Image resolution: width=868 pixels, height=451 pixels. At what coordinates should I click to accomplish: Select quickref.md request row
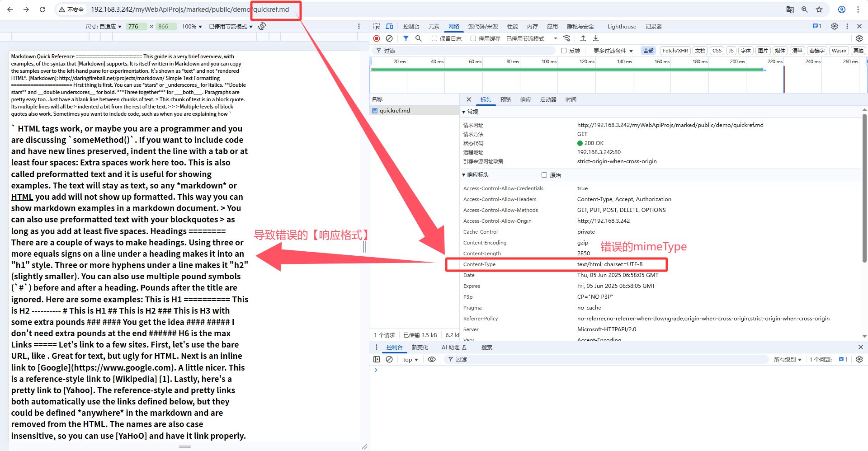[414, 110]
